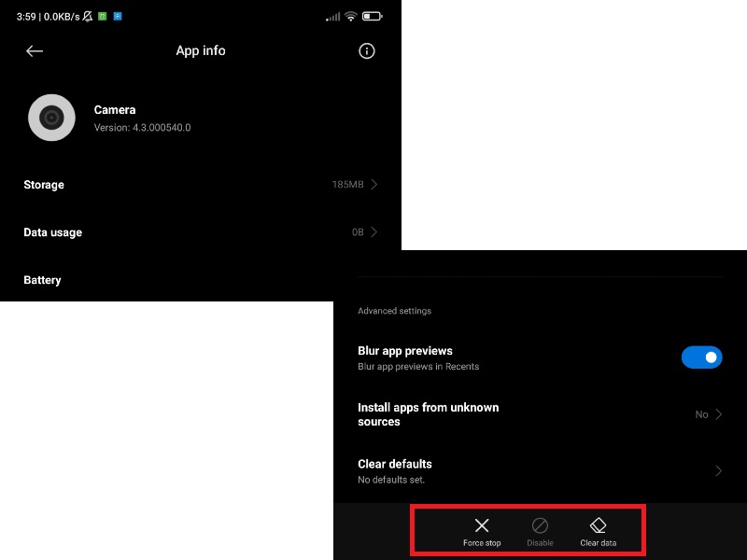
Task: Select the No defaults set. text
Action: (x=391, y=480)
